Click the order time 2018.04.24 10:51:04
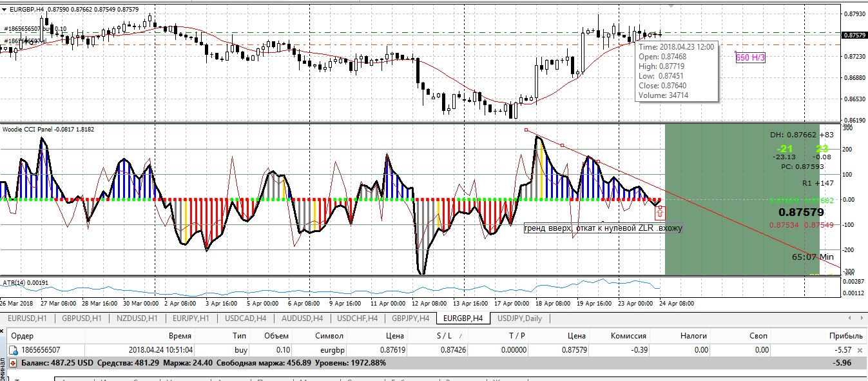The image size is (868, 381). [x=159, y=350]
